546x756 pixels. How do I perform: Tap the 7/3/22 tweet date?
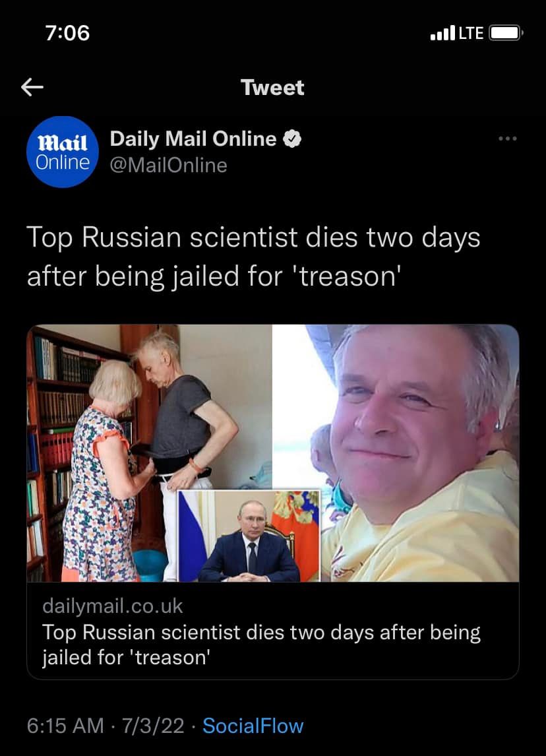(x=153, y=726)
